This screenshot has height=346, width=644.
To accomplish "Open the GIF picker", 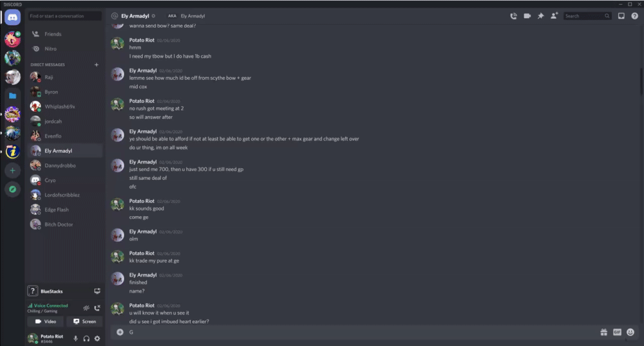I will point(617,332).
